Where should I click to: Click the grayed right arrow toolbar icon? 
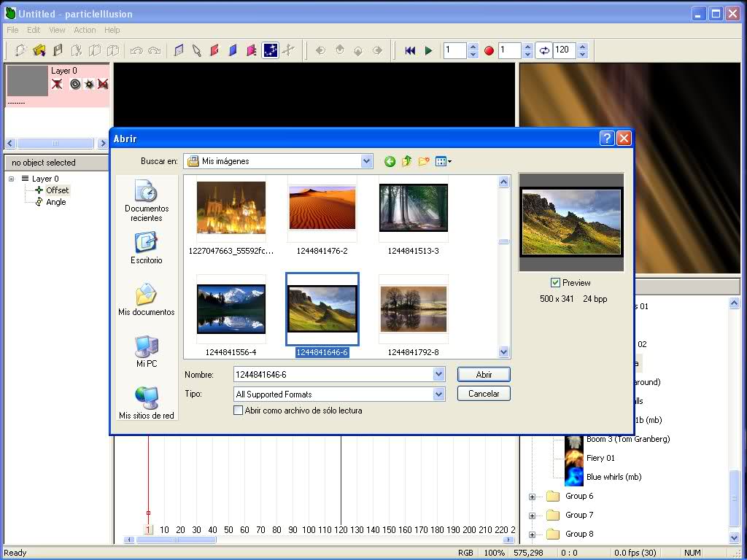coord(377,50)
